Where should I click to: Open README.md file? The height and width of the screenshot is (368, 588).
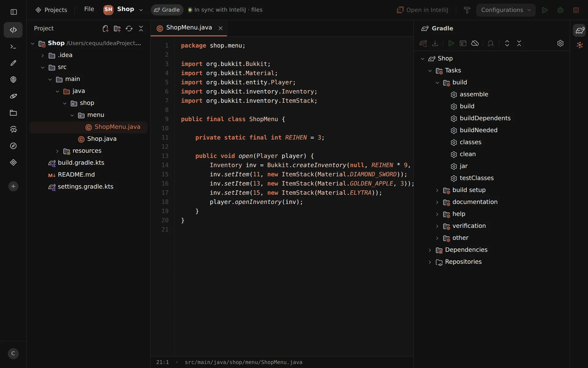[x=76, y=175]
